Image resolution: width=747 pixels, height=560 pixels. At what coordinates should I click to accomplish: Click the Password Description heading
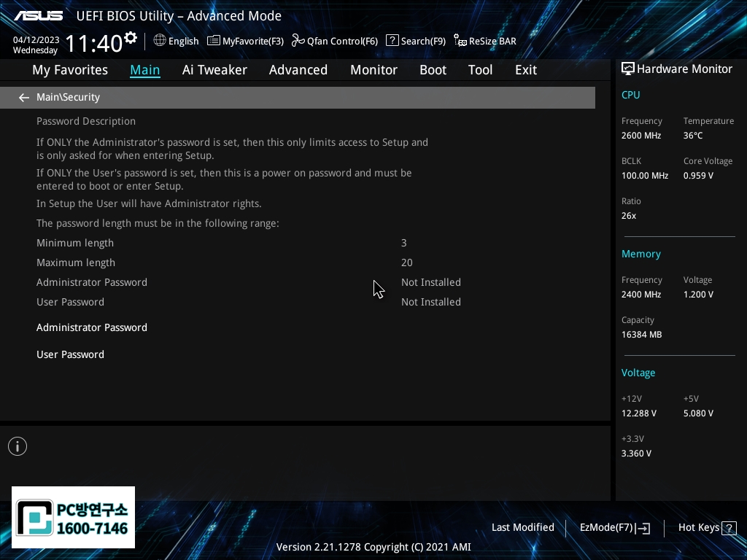pyautogui.click(x=86, y=122)
